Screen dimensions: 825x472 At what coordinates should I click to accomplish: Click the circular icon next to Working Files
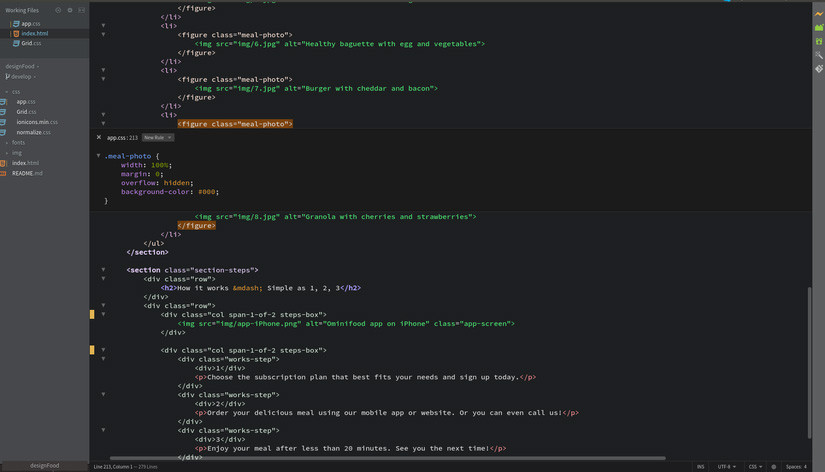(x=58, y=10)
